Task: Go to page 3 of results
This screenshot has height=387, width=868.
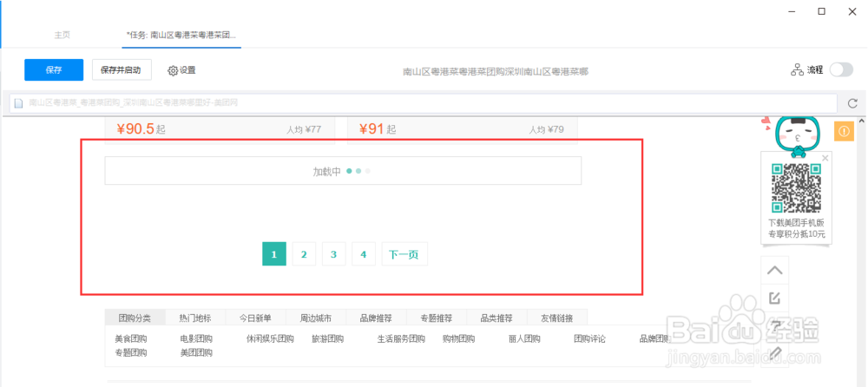Action: (x=334, y=254)
